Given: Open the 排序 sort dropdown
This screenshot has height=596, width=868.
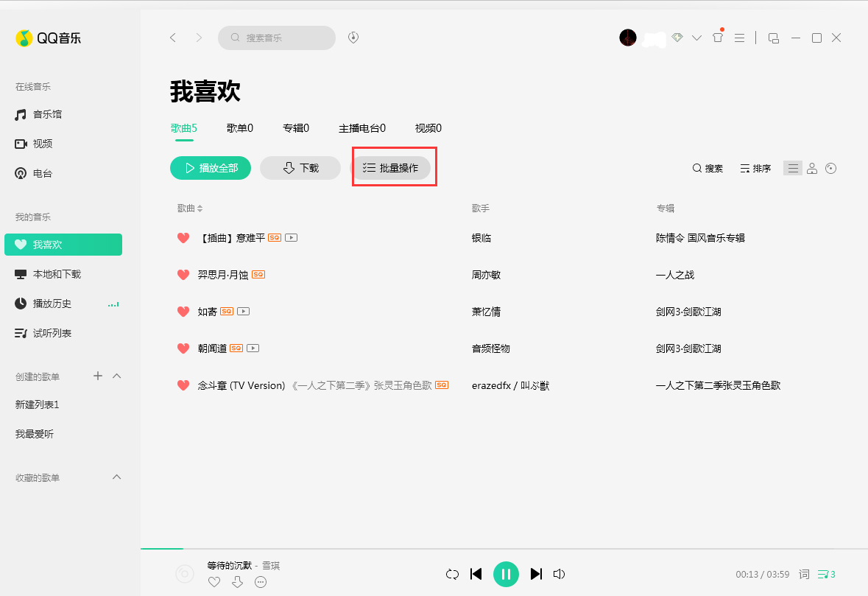Looking at the screenshot, I should [755, 168].
